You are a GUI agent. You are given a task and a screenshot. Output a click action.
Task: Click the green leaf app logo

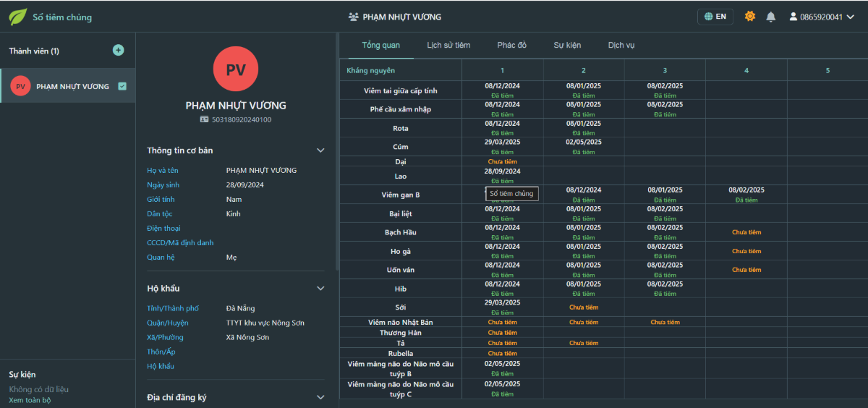coord(17,17)
